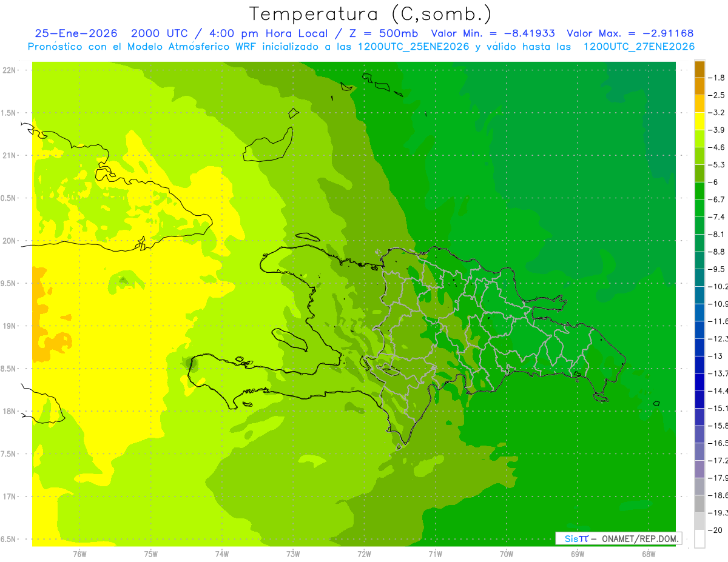Click the "19N" latitude label
The width and height of the screenshot is (728, 562).
(9, 326)
